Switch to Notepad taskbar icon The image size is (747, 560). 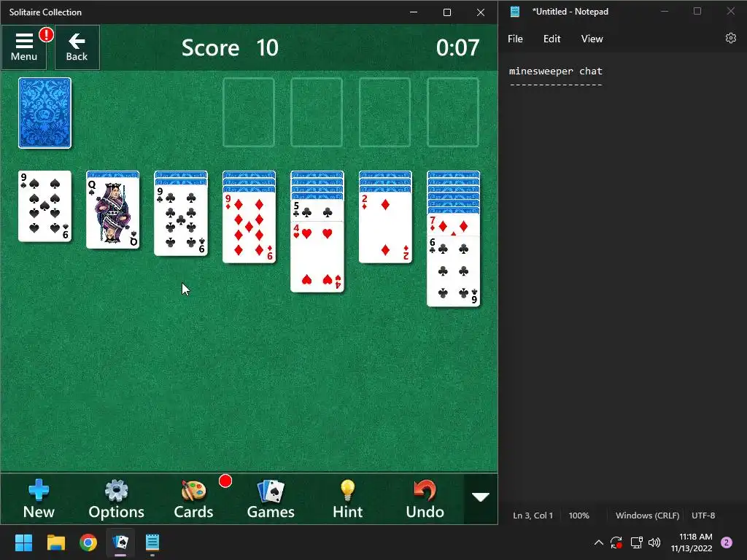tap(152, 542)
